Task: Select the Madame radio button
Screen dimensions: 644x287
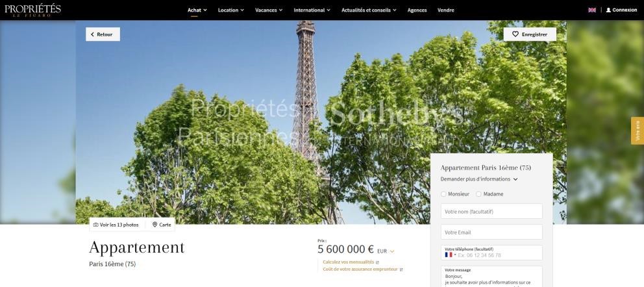Action: pyautogui.click(x=478, y=194)
